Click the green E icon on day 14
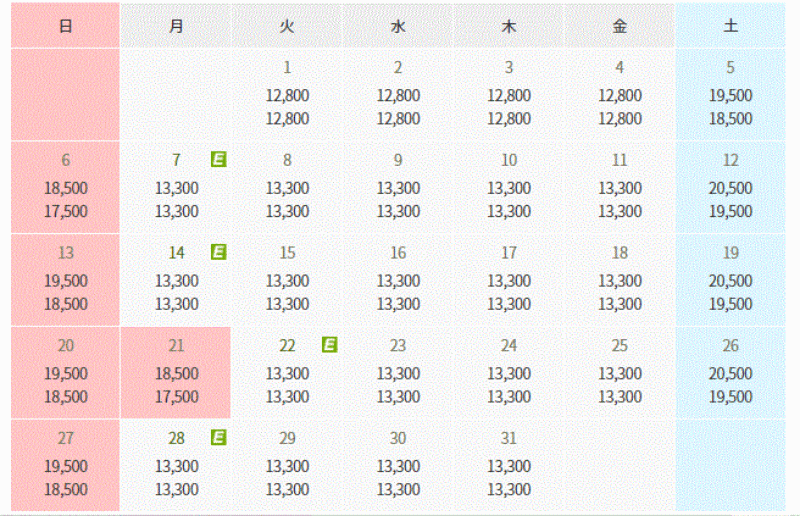This screenshot has height=516, width=800. (218, 252)
